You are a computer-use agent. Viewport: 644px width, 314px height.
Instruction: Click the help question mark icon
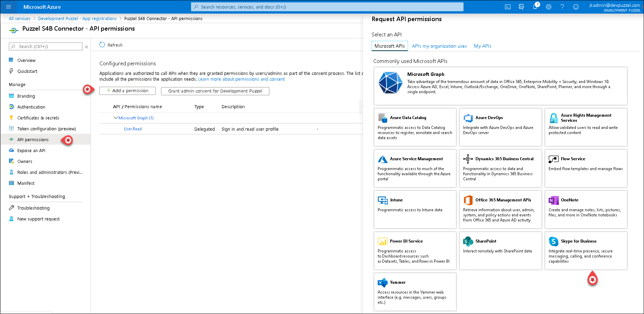pyautogui.click(x=562, y=7)
